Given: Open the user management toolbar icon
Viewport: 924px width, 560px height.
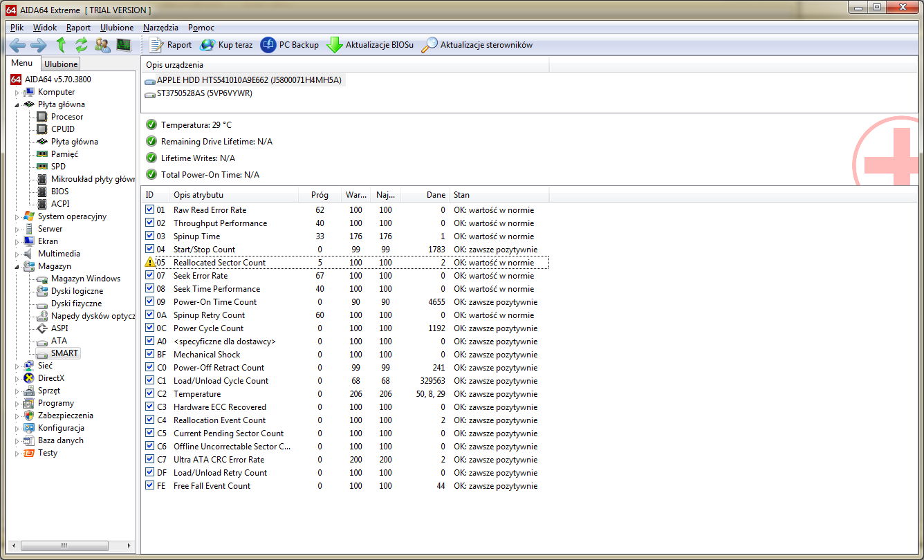Looking at the screenshot, I should point(102,46).
